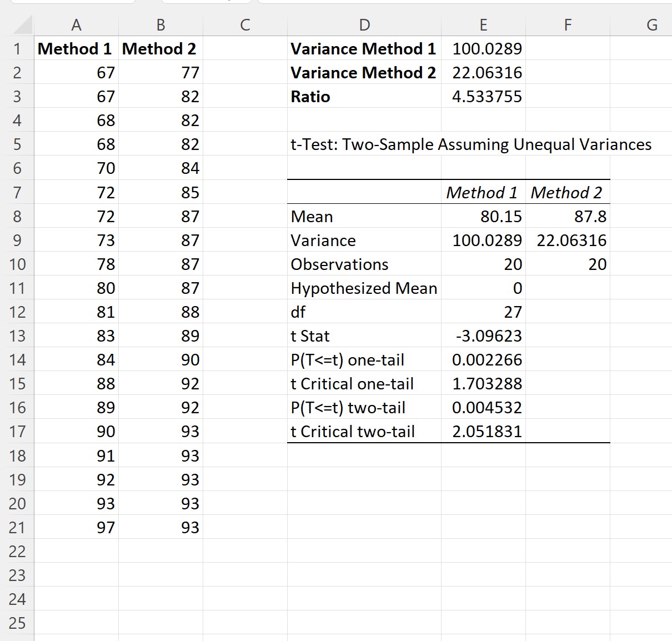Select row number 25

point(17,623)
